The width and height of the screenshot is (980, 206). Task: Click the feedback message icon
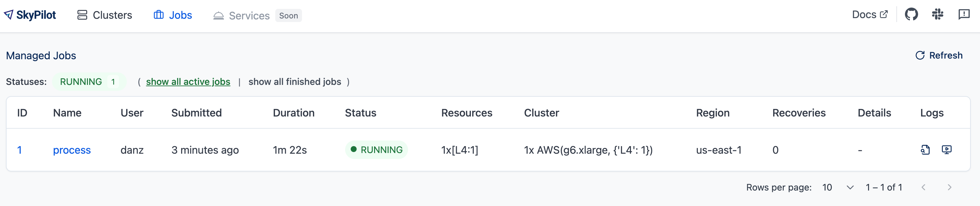[x=964, y=15]
